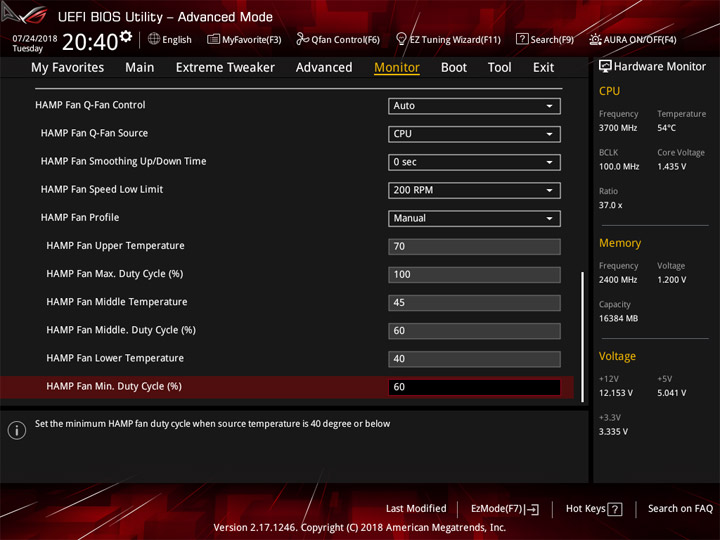720x540 pixels.
Task: Click Last Modified button
Action: [x=416, y=509]
